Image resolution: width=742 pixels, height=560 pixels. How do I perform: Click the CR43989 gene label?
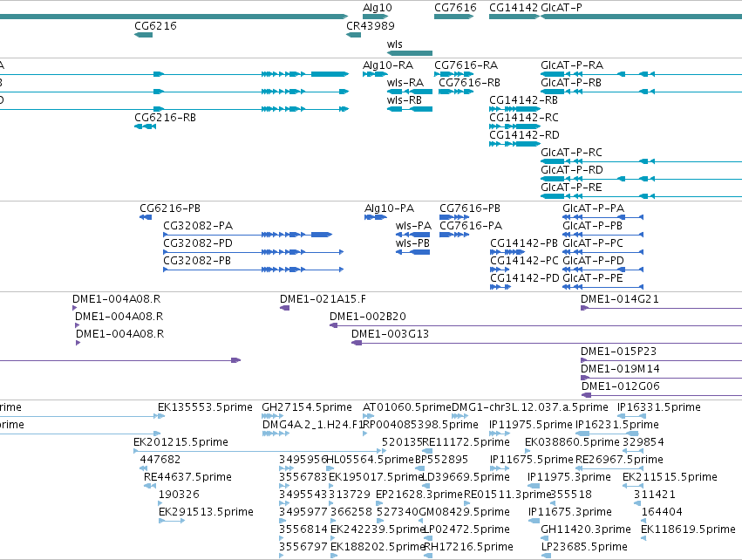click(x=371, y=26)
